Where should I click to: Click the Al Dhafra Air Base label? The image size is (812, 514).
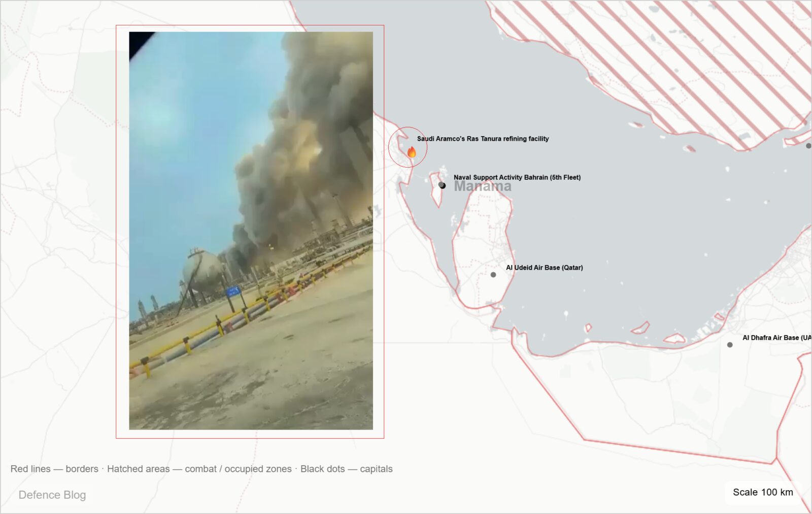[x=777, y=338]
